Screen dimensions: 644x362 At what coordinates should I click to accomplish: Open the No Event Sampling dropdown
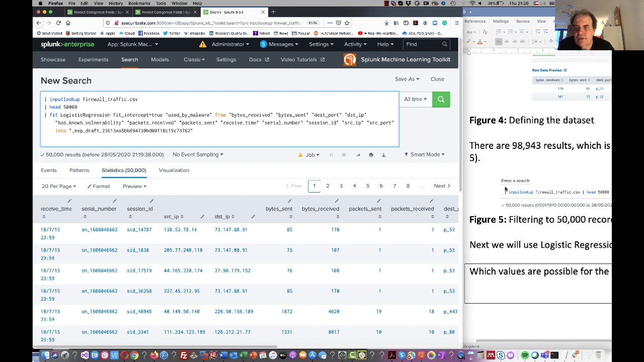pos(198,154)
